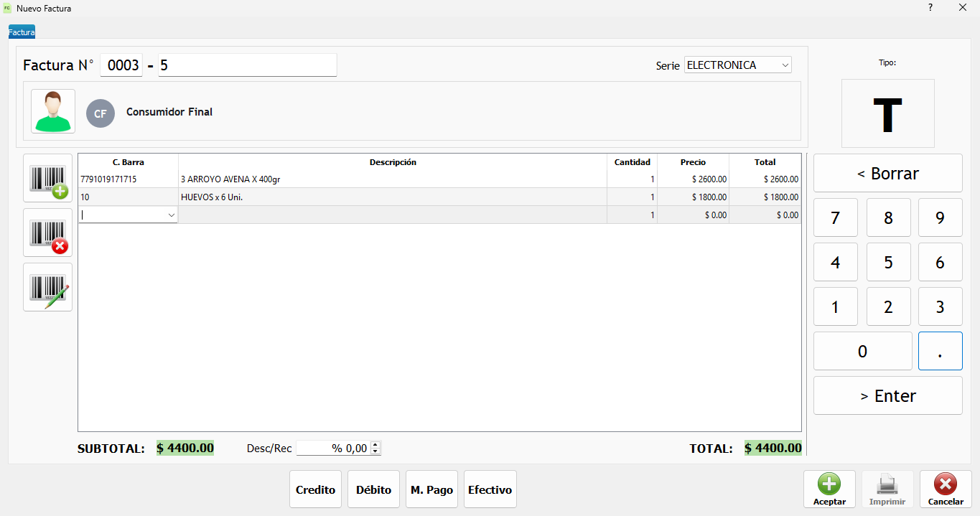The image size is (980, 516).
Task: Click the green Aceptar plus icon
Action: 829,484
